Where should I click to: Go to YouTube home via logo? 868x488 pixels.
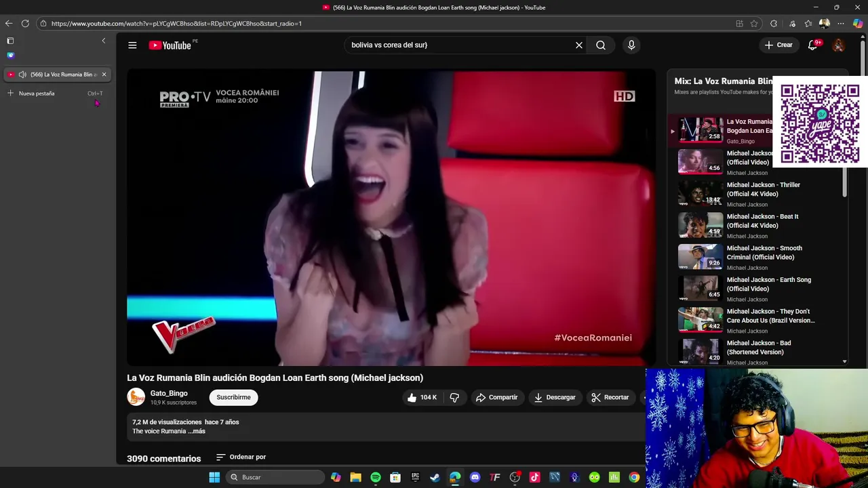[170, 45]
